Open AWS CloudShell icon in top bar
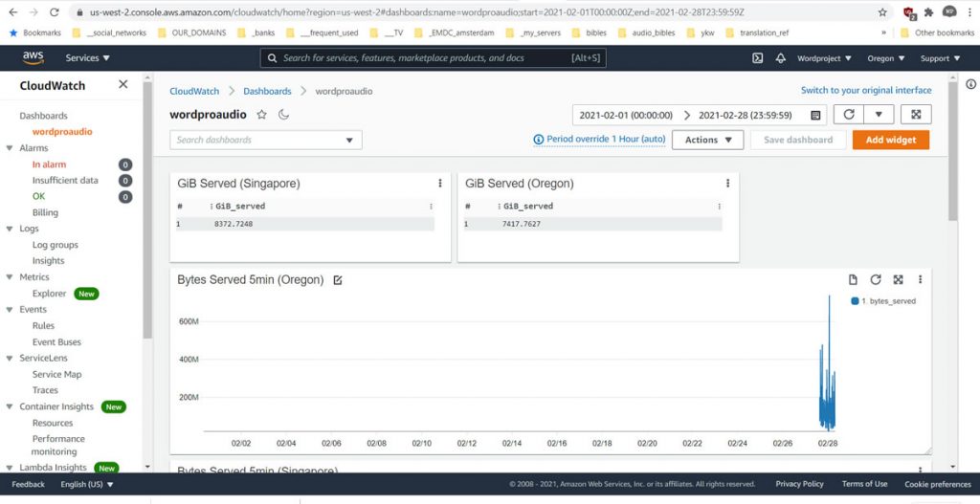Image resolution: width=980 pixels, height=504 pixels. coord(757,58)
